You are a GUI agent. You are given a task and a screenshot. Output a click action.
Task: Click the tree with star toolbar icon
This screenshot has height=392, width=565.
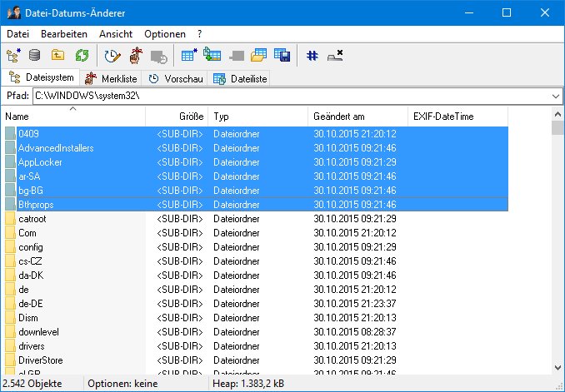point(13,56)
